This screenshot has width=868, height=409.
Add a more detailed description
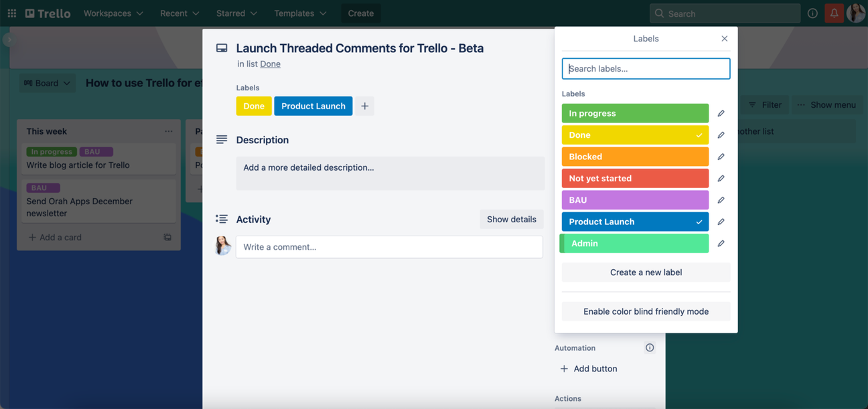[390, 173]
